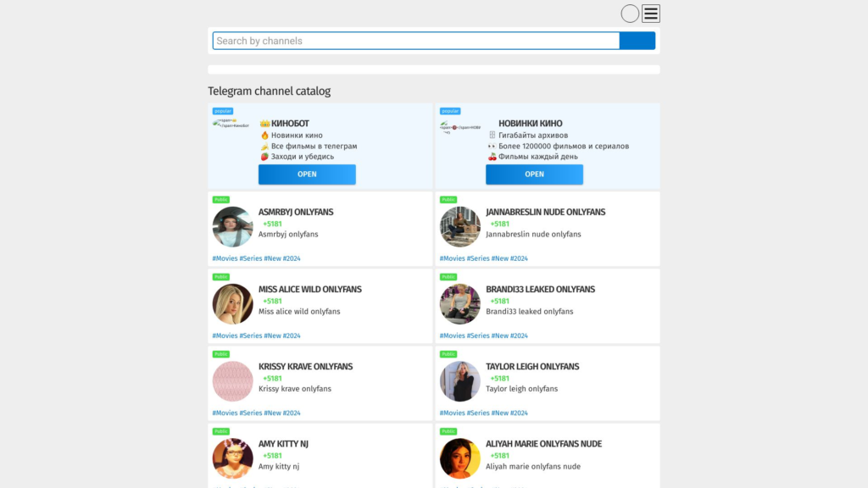Click the #New tag under JANNABRESLIN NUDE ONLYFANS

(x=500, y=258)
